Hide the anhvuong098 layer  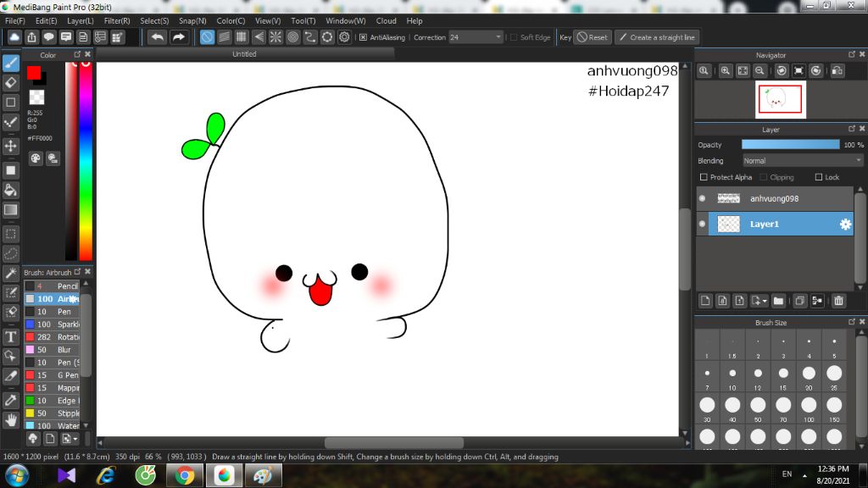coord(702,198)
